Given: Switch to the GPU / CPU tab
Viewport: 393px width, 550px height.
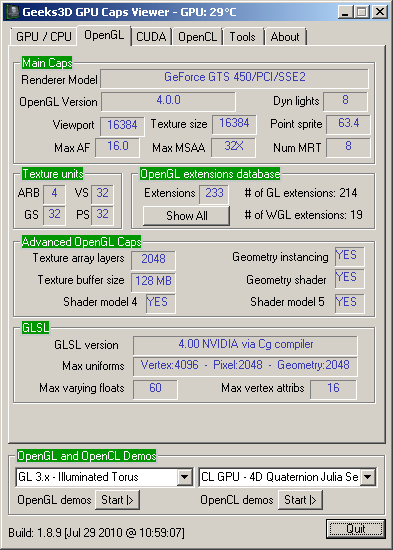Looking at the screenshot, I should pyautogui.click(x=44, y=37).
